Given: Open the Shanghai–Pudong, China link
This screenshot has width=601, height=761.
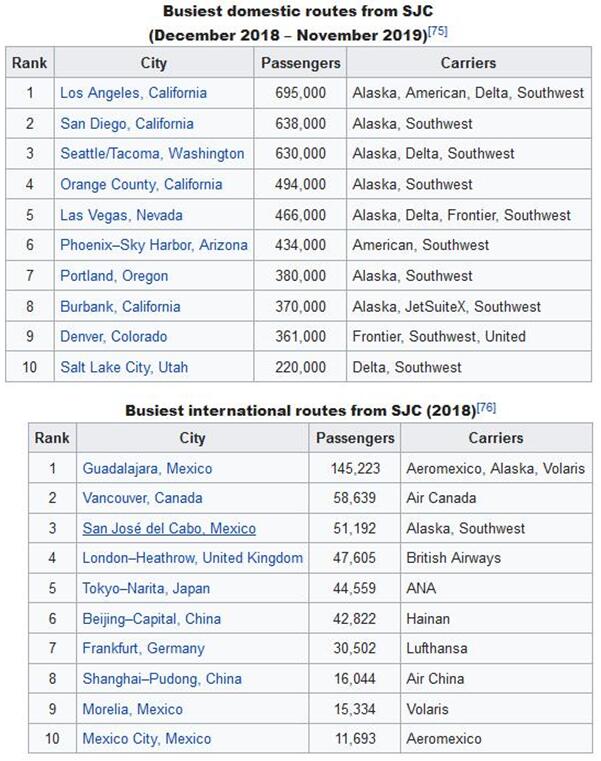Looking at the screenshot, I should [x=162, y=679].
